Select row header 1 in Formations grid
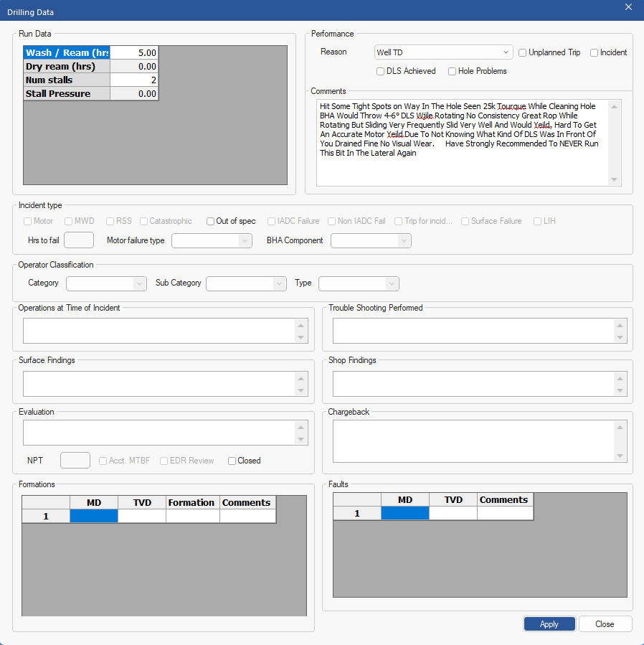The height and width of the screenshot is (645, 644). (46, 516)
